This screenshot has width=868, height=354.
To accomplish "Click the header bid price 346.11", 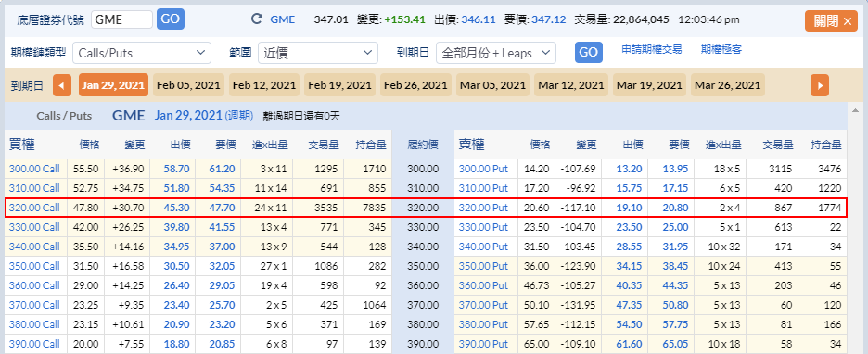I will click(479, 19).
